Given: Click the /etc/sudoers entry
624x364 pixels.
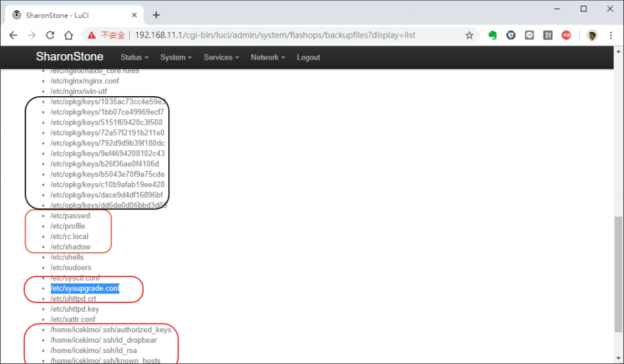Looking at the screenshot, I should click(x=71, y=267).
